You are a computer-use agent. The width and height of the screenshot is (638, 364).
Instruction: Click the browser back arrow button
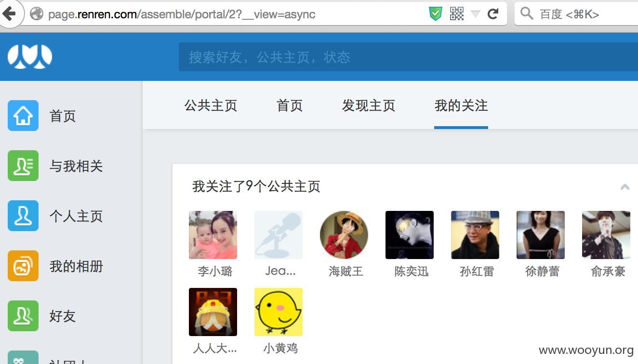(10, 13)
